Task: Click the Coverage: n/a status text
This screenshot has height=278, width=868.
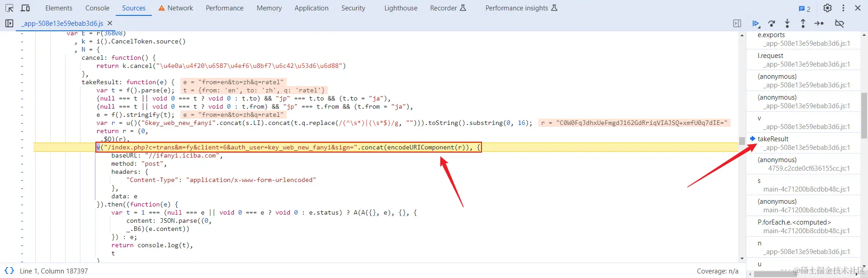Action: point(717,271)
